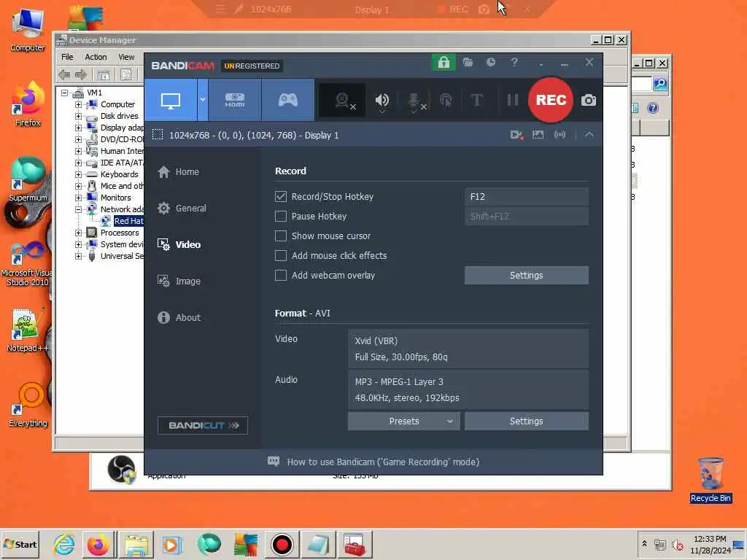The height and width of the screenshot is (560, 747).
Task: Show hidden tray icons arrow
Action: pyautogui.click(x=644, y=543)
